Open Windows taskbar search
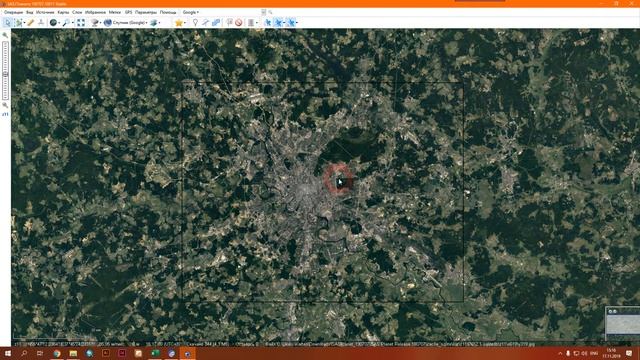The width and height of the screenshot is (640, 360). pyautogui.click(x=24, y=353)
